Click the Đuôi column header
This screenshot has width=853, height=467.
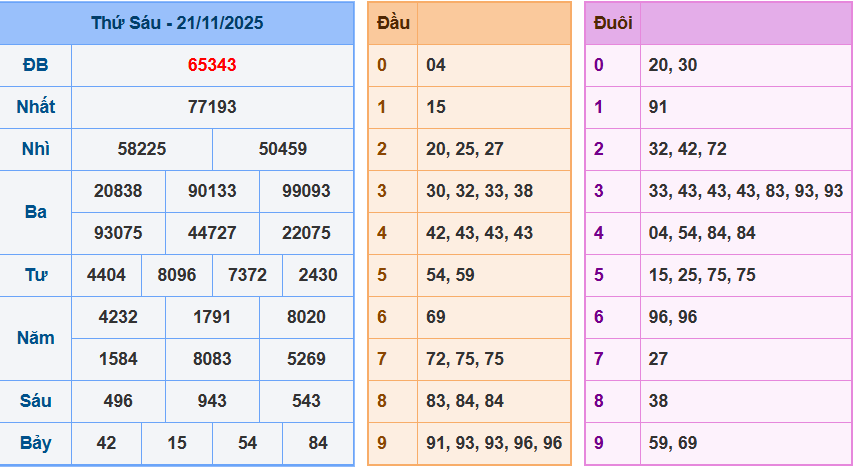[x=612, y=23]
